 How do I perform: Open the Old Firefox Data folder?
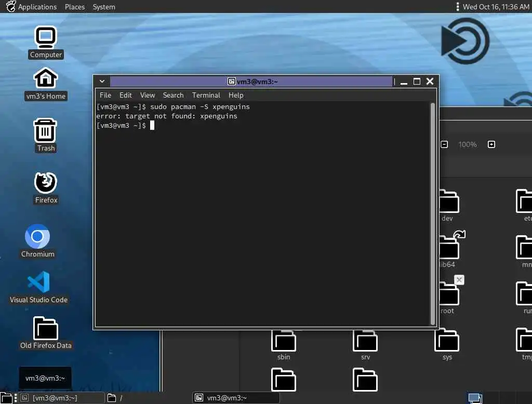tap(46, 332)
